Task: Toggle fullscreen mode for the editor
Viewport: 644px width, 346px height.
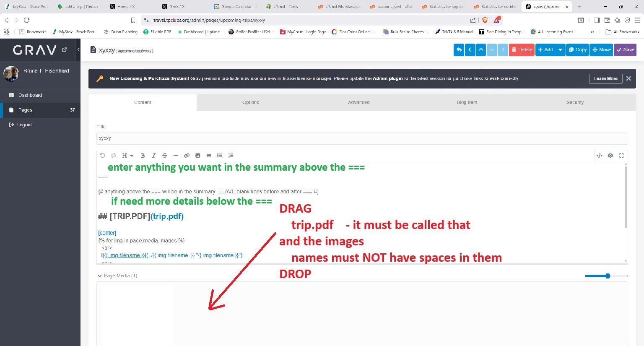Action: pyautogui.click(x=621, y=156)
